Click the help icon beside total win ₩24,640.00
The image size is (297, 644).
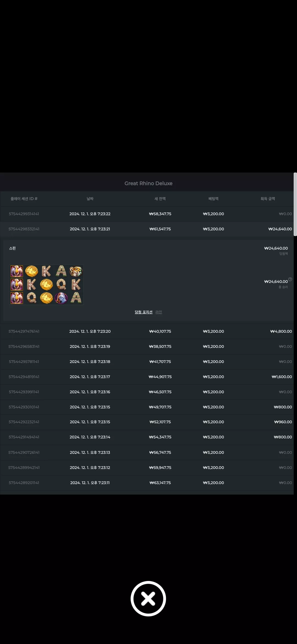coord(290,279)
